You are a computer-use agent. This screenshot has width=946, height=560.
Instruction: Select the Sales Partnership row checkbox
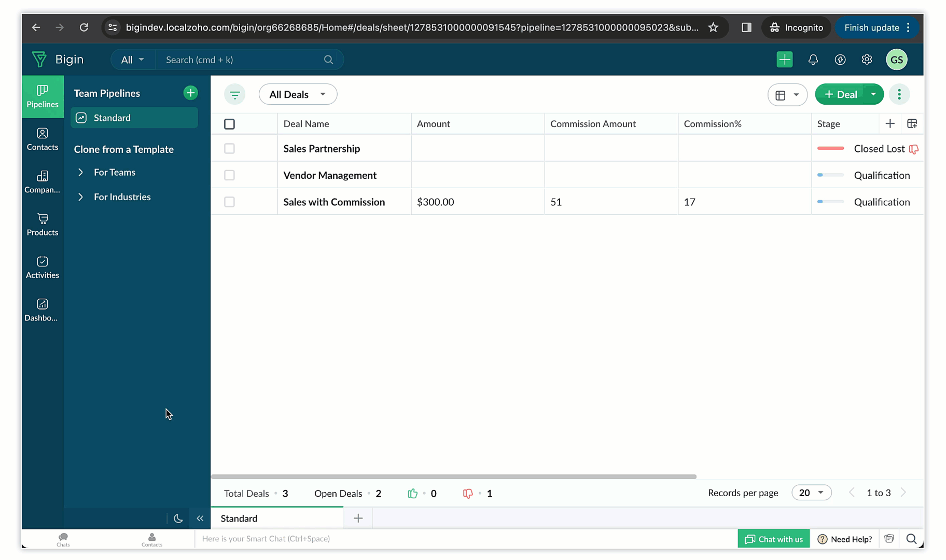229,149
